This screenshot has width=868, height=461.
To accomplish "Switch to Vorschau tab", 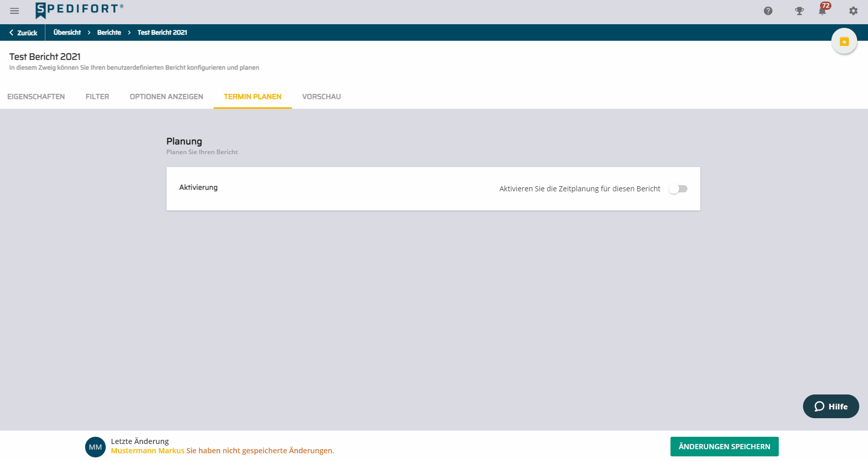I will 321,96.
